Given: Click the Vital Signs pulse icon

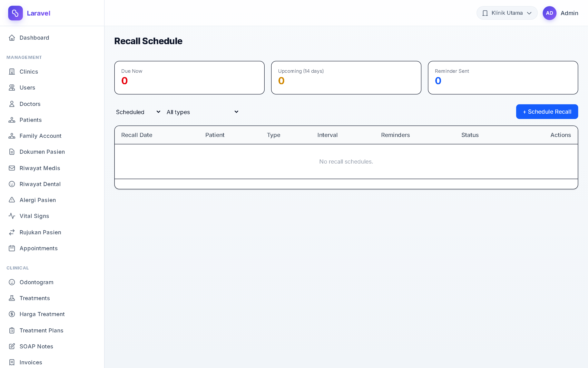Looking at the screenshot, I should tap(12, 216).
